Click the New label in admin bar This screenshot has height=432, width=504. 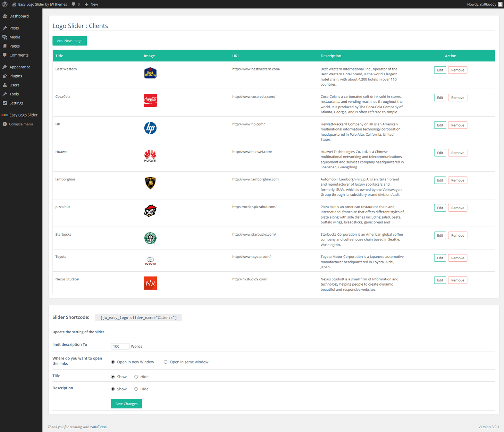(x=94, y=4)
